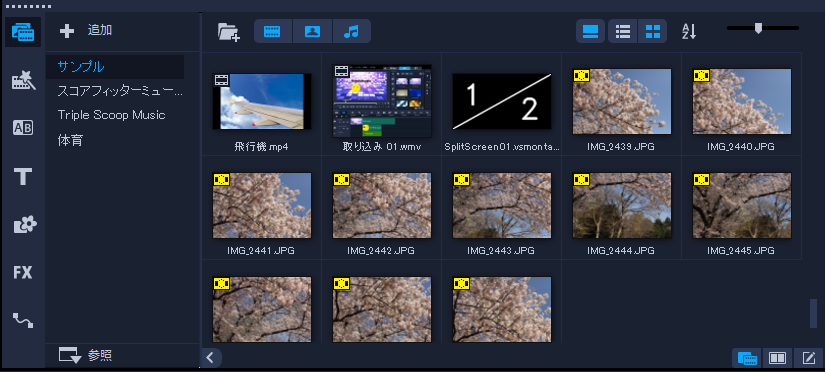The width and height of the screenshot is (826, 372).
Task: Select the IMG_2440.JPG thumbnail
Action: [742, 101]
